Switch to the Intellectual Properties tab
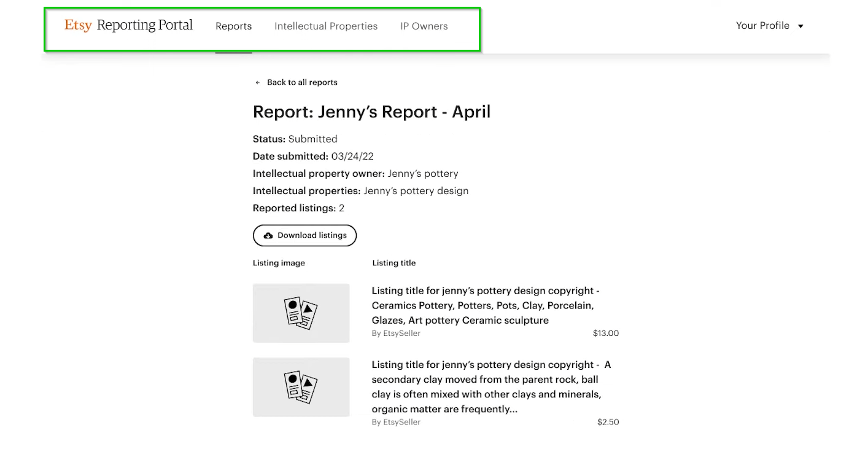This screenshot has width=868, height=449. pos(325,26)
